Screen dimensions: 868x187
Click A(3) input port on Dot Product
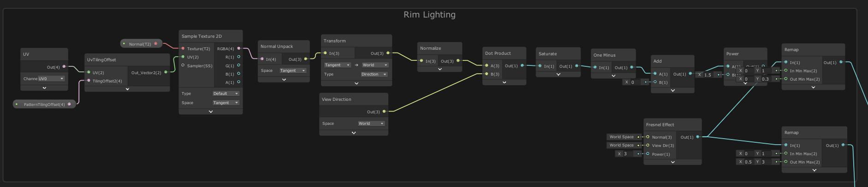pyautogui.click(x=487, y=65)
